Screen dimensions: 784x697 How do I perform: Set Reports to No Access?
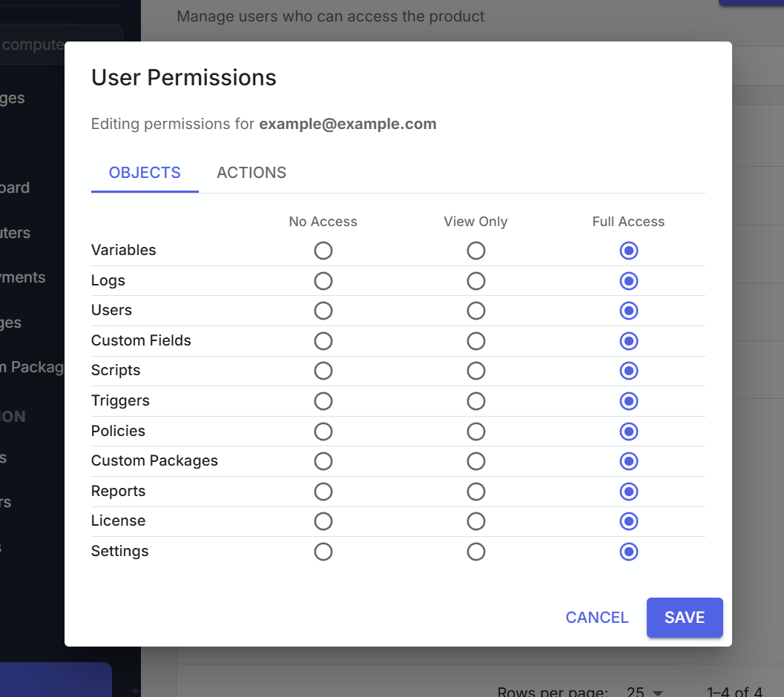pos(323,491)
